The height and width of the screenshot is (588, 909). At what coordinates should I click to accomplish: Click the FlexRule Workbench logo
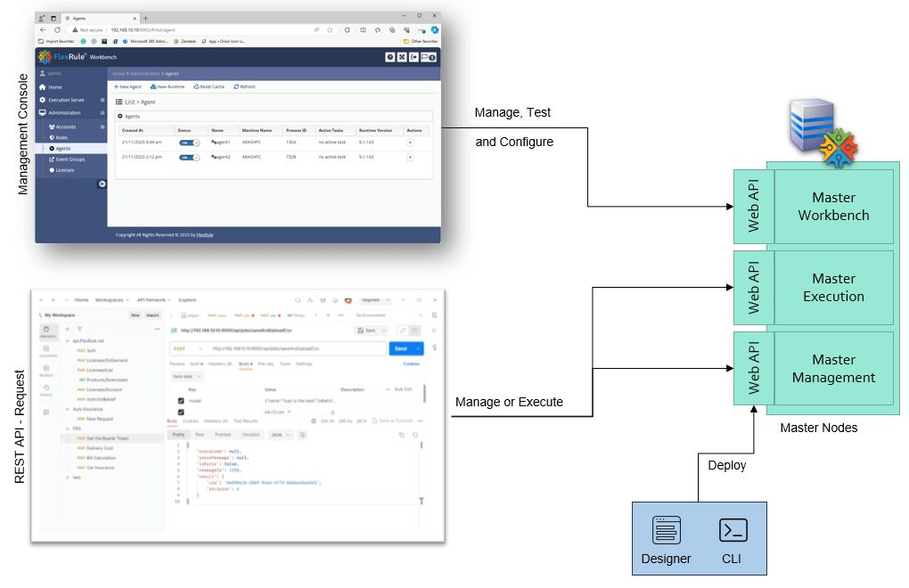click(78, 57)
